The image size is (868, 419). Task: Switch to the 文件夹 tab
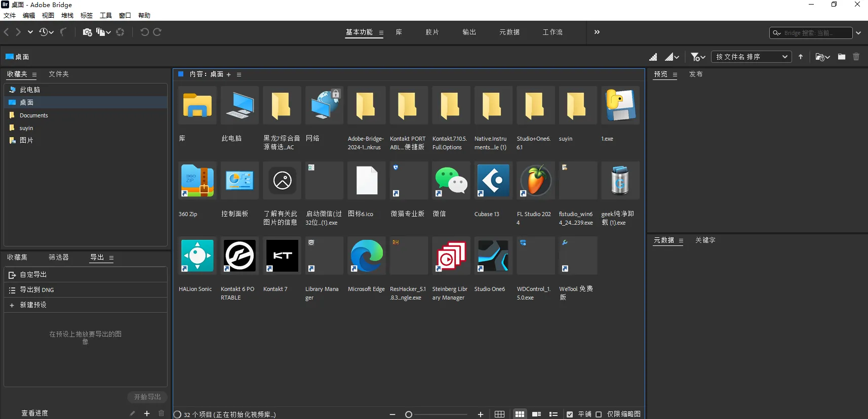tap(59, 74)
